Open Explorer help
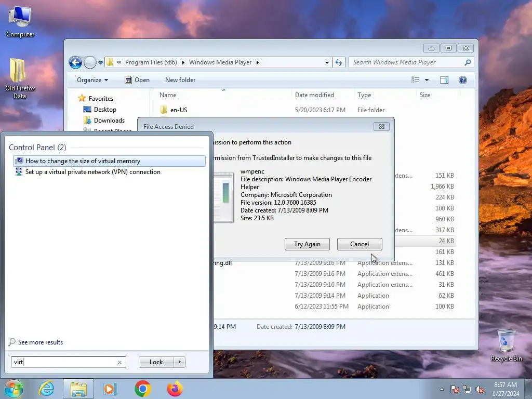 (462, 80)
